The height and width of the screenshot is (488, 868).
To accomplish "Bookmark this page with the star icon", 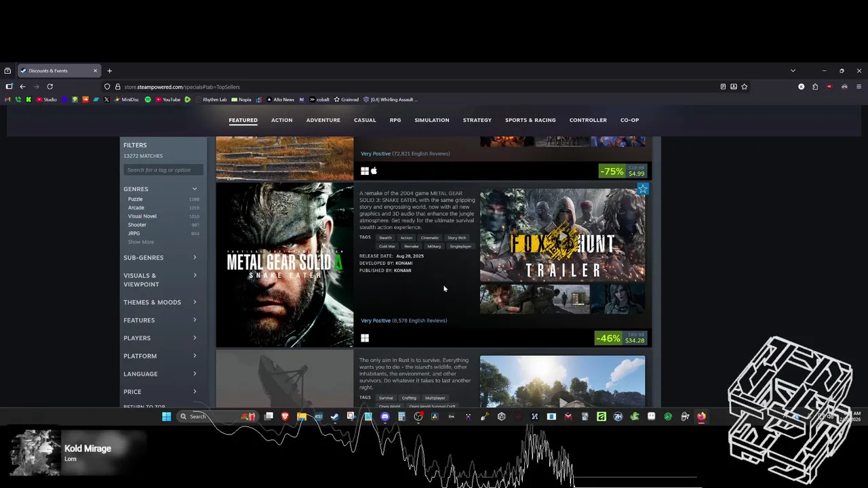I will pyautogui.click(x=744, y=87).
